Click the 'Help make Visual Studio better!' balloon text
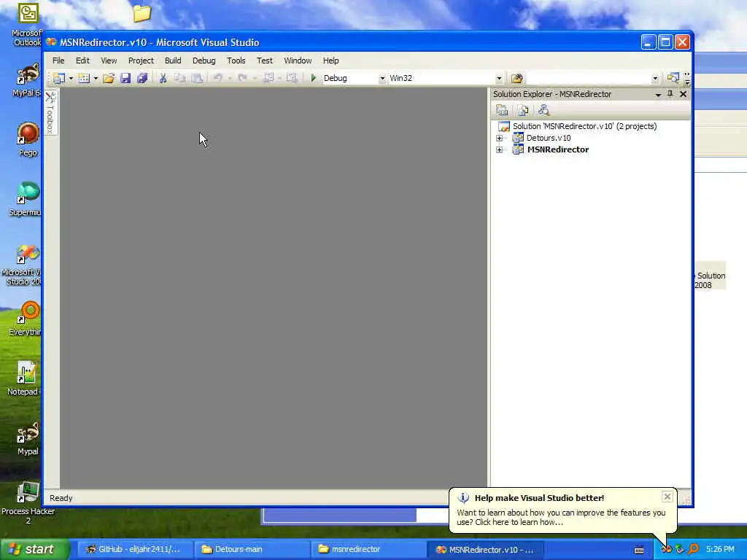747x560 pixels. click(539, 498)
